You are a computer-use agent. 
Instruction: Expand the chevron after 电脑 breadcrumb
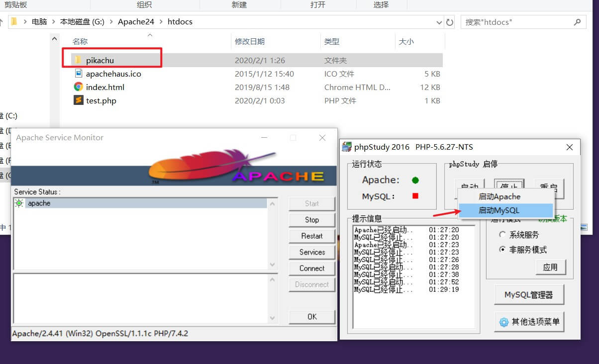pos(54,22)
